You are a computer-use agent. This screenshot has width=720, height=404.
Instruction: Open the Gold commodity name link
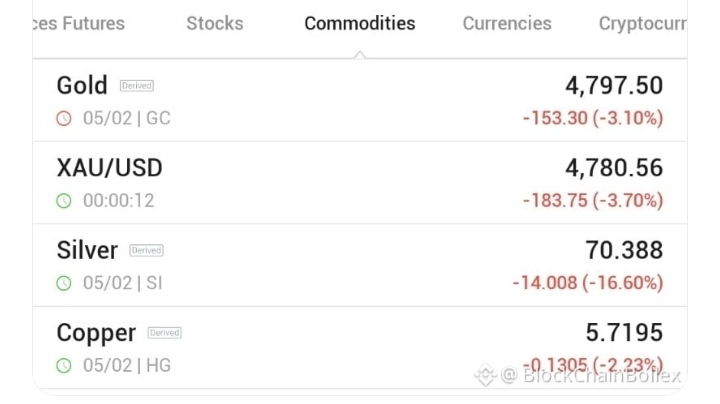pos(82,86)
